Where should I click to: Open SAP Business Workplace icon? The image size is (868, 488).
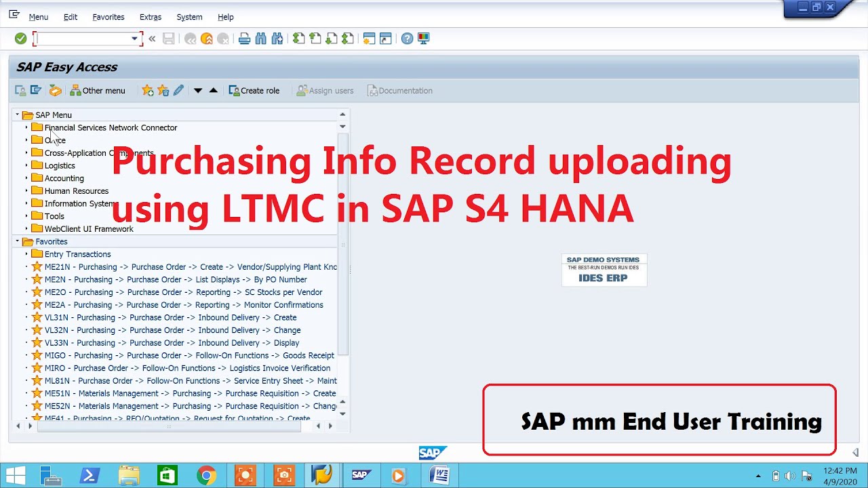[x=56, y=90]
